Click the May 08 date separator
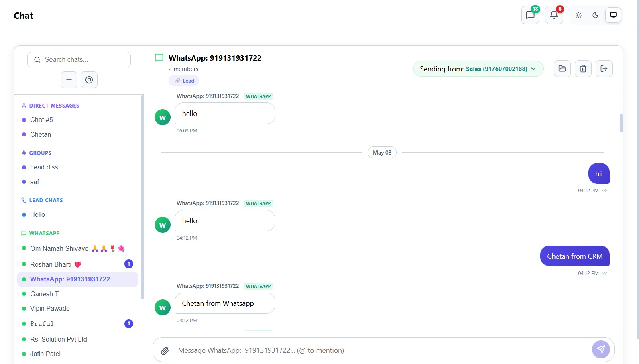The height and width of the screenshot is (364, 639). pos(382,153)
